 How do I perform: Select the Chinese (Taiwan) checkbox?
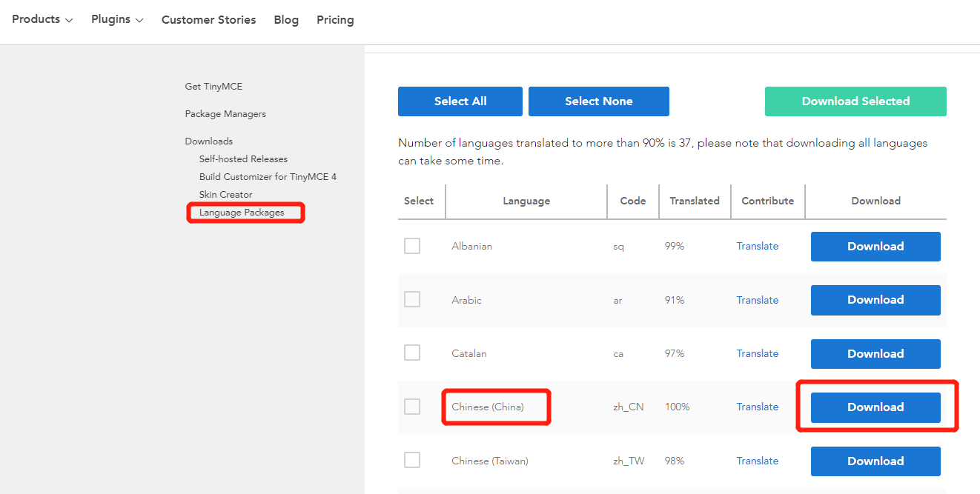tap(412, 460)
